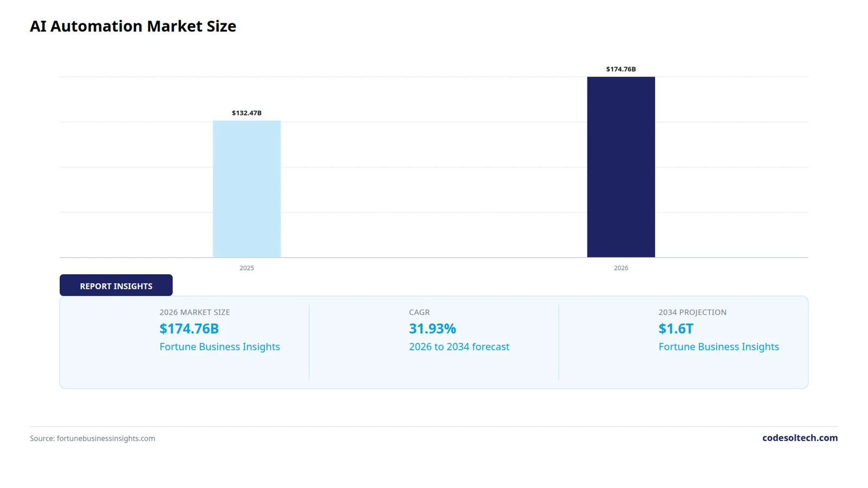Click the REPORT INSIGHTS label button

[x=116, y=285]
